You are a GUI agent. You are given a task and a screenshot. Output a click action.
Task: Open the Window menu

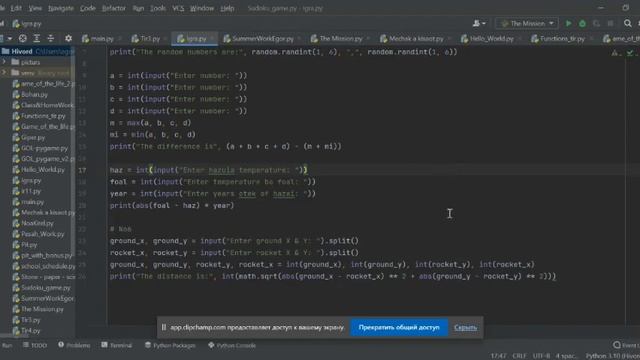pos(202,8)
